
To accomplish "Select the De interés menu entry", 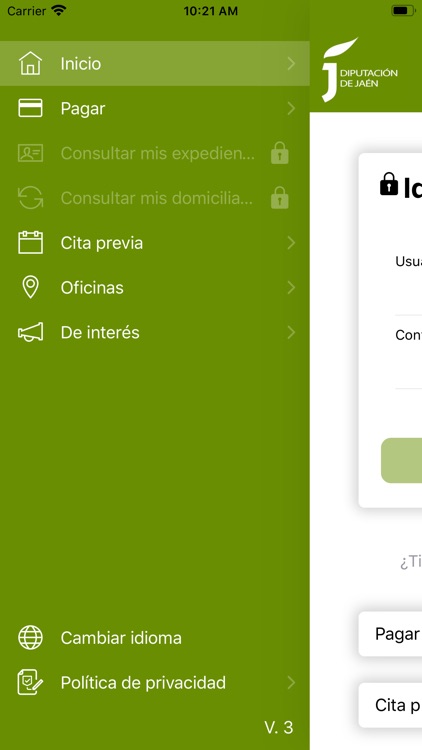I will 155,332.
